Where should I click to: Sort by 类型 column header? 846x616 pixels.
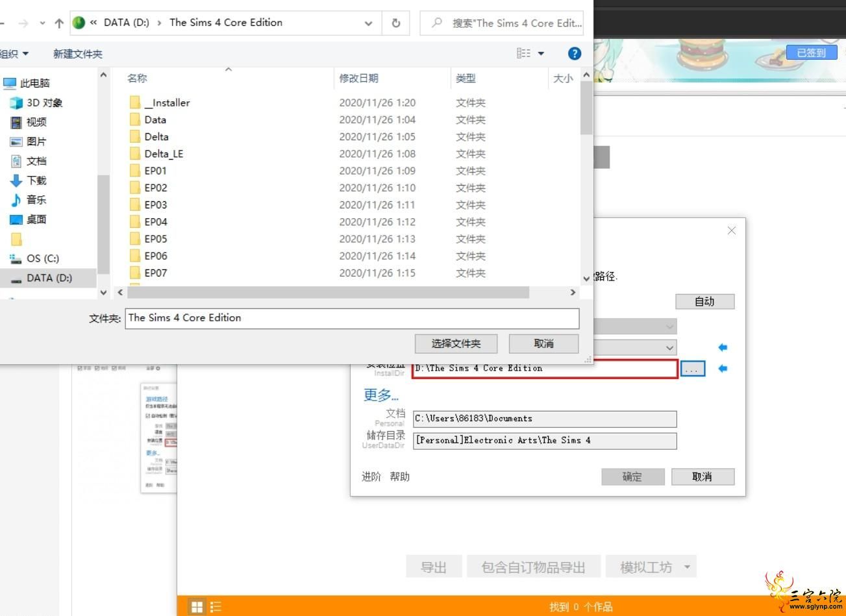pyautogui.click(x=466, y=78)
